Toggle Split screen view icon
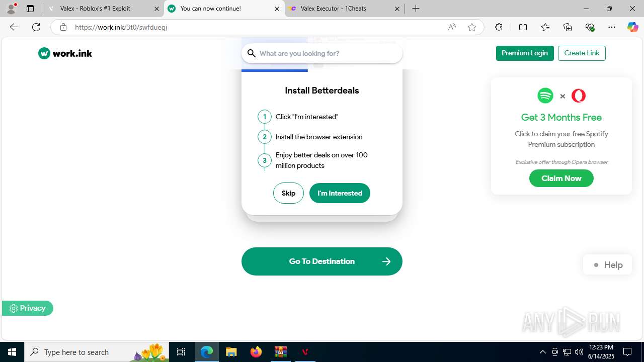 (523, 27)
